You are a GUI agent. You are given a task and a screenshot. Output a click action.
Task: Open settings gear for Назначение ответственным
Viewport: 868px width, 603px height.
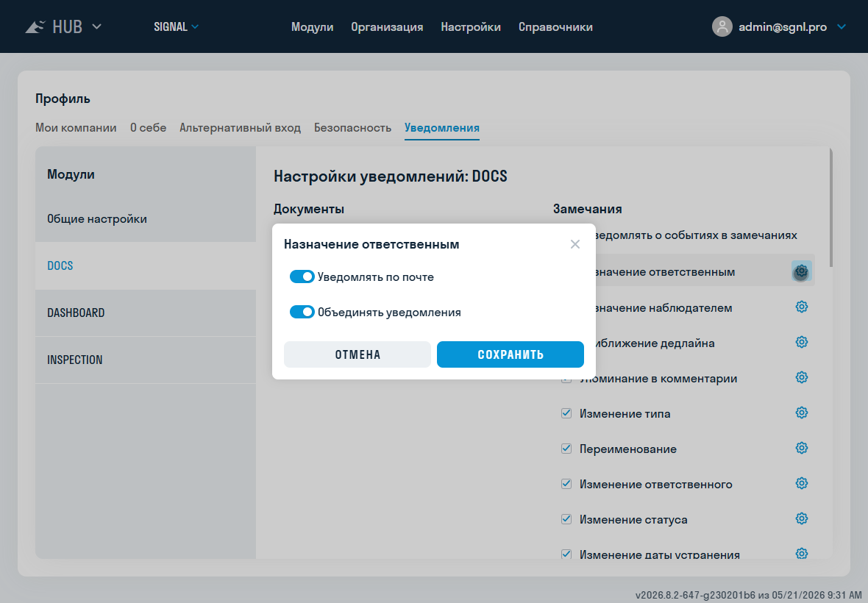tap(801, 271)
